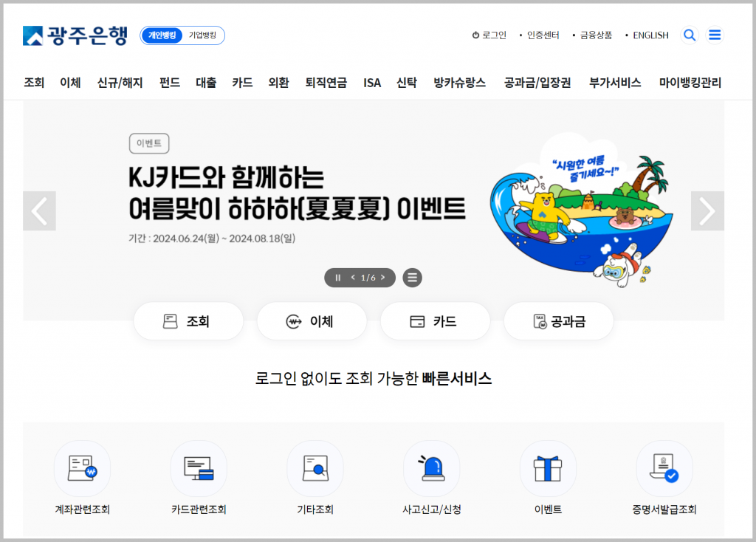The image size is (756, 542).
Task: Click the 조회 quick button
Action: pyautogui.click(x=188, y=321)
